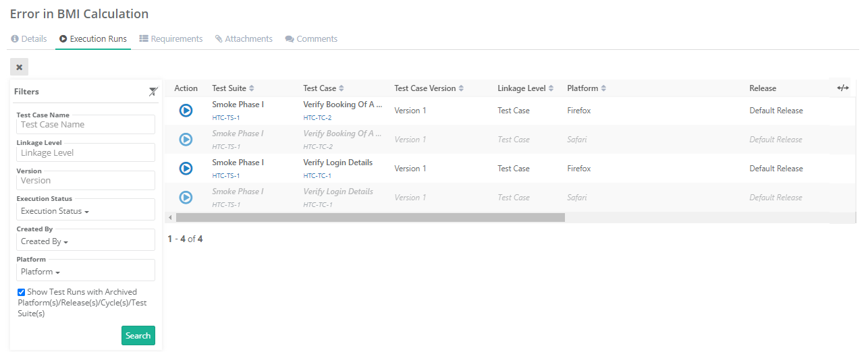Run Firefox execution for Verify Login Details
868x352 pixels.
pyautogui.click(x=186, y=169)
